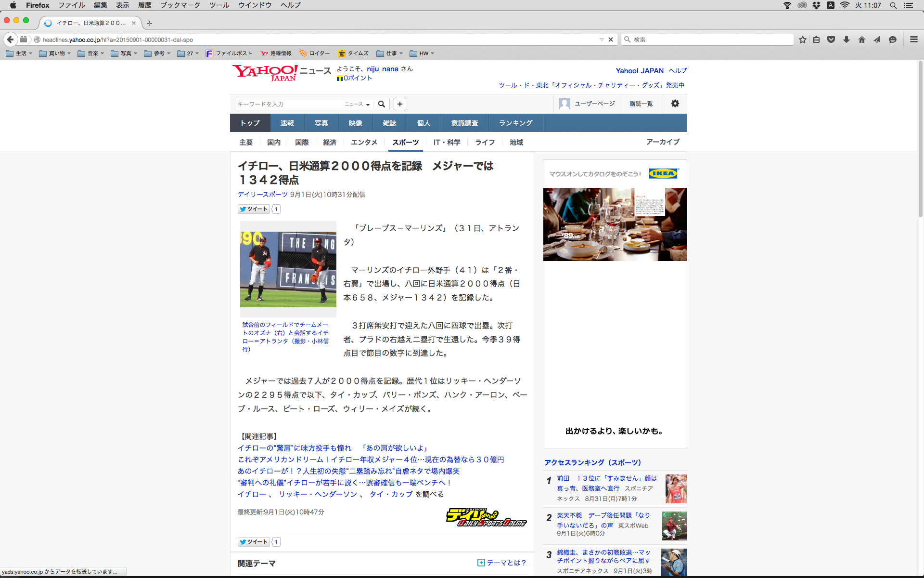Expand the 生活 bookmarks folder
The image size is (924, 578).
coord(19,53)
